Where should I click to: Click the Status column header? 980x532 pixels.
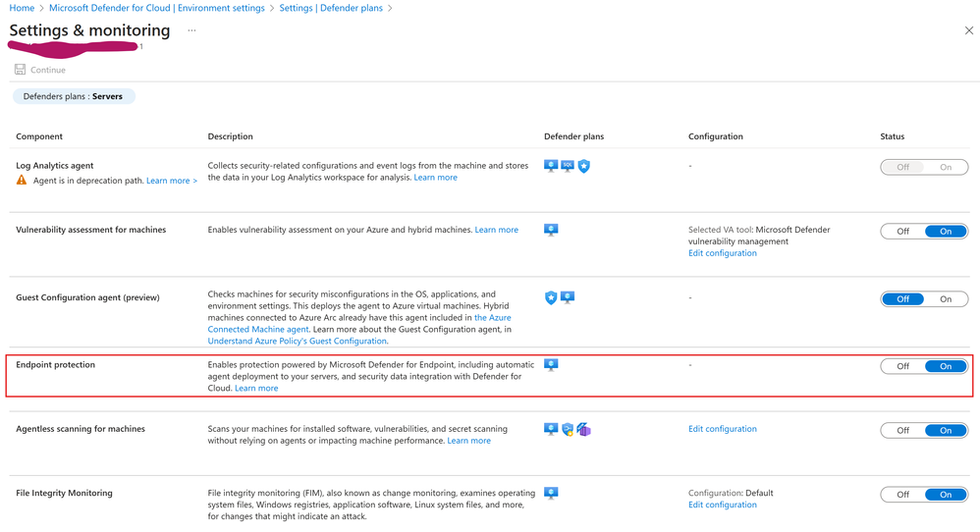[x=892, y=136]
